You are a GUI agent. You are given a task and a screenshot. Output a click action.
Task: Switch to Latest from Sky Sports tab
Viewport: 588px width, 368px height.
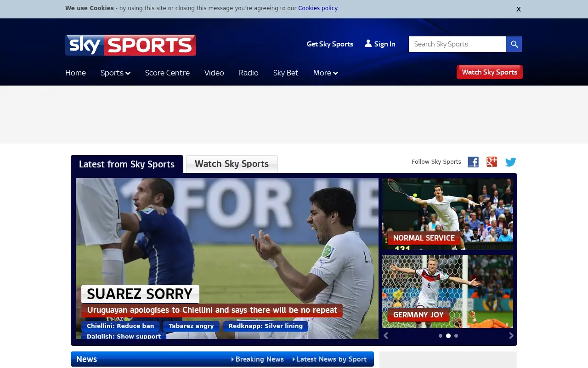127,164
